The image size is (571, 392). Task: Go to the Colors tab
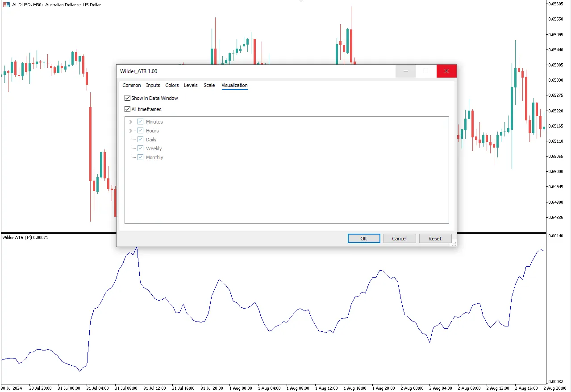(172, 85)
